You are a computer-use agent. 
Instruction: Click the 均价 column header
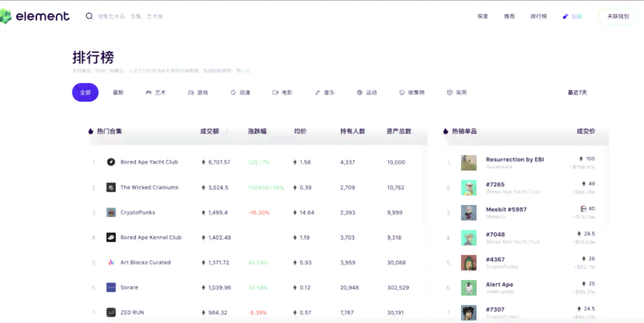click(x=300, y=131)
